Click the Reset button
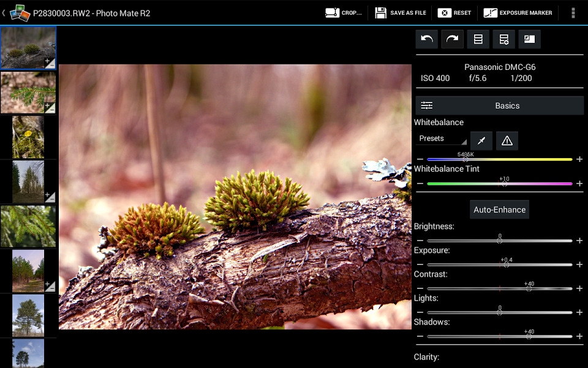 (x=454, y=13)
